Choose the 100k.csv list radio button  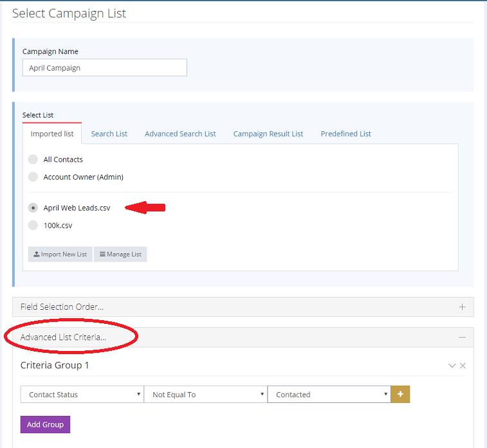tap(33, 226)
